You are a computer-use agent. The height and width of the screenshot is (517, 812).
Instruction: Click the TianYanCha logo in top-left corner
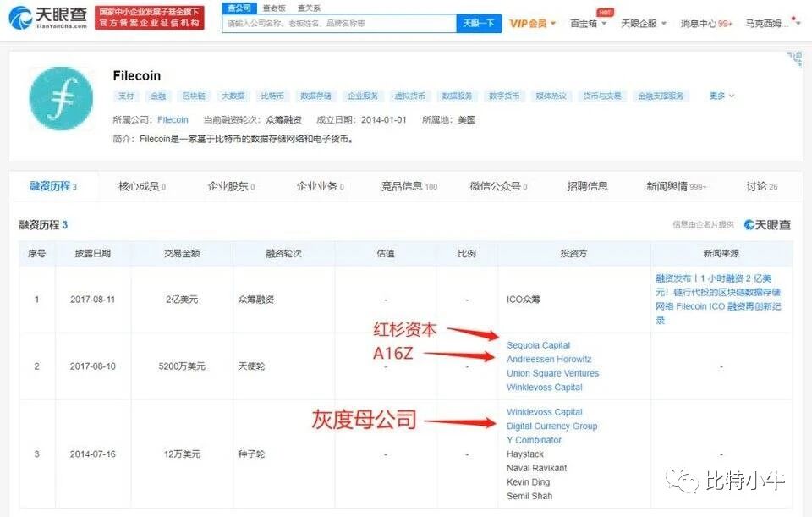click(47, 18)
